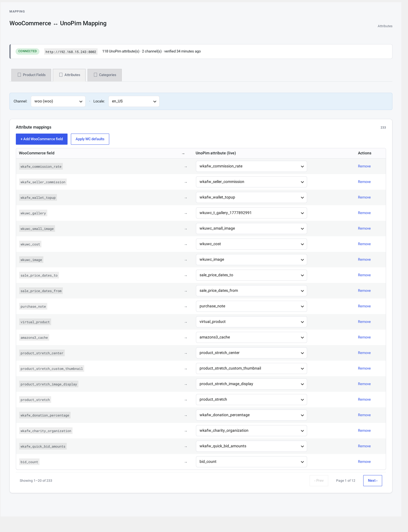Click the server URL http://192.168.15.243:8002
The image size is (408, 532).
point(71,52)
